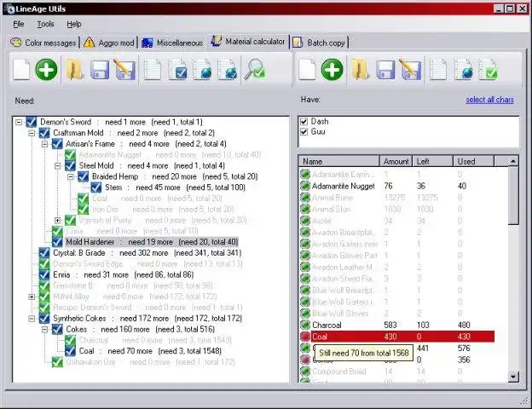Click the Have list scrollbar up arrow

(513, 161)
